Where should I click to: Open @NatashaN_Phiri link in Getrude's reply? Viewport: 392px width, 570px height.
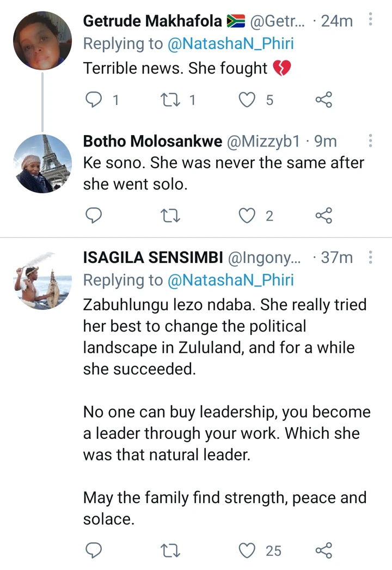tap(230, 44)
